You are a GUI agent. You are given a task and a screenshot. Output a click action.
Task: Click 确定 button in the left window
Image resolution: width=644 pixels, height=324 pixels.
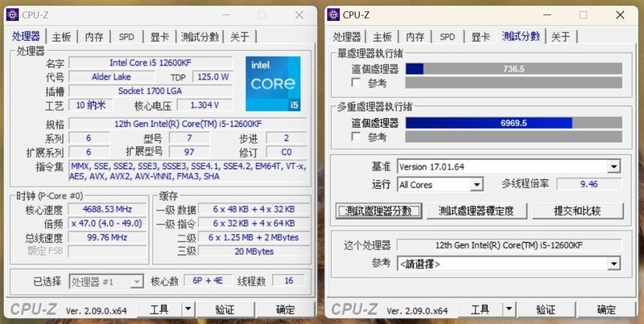coord(286,310)
